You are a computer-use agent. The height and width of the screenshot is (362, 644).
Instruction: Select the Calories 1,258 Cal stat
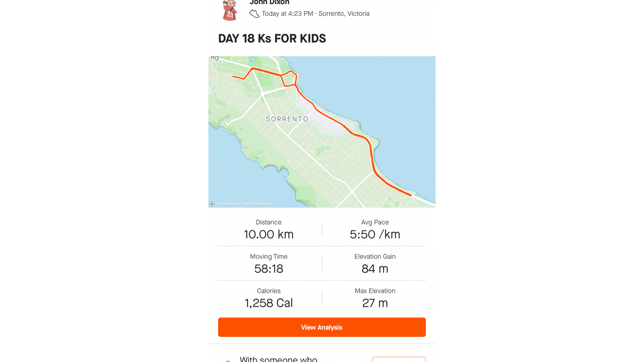point(269,298)
